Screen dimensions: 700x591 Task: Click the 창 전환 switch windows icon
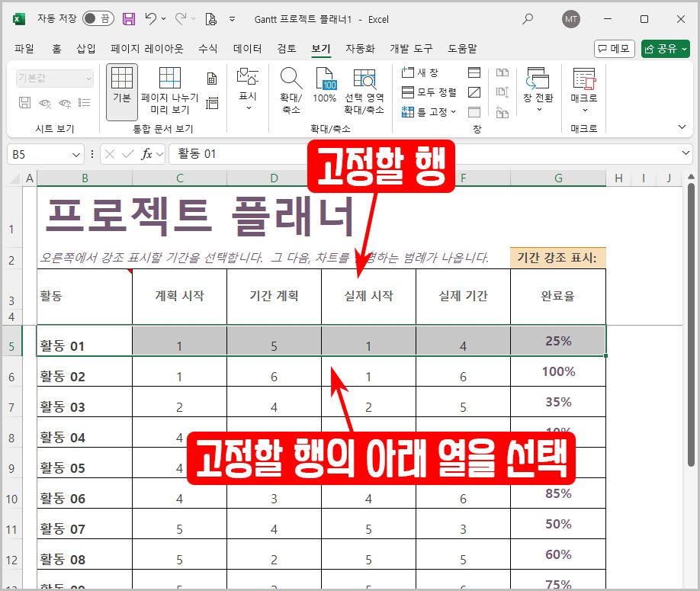pos(538,86)
